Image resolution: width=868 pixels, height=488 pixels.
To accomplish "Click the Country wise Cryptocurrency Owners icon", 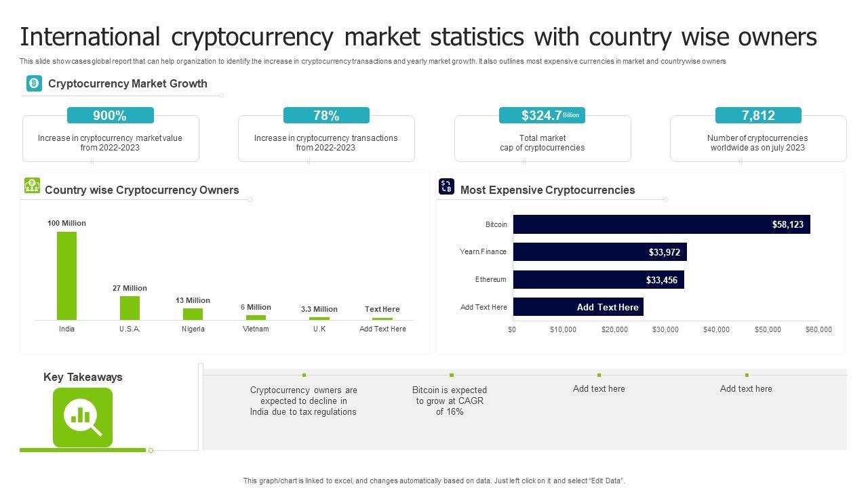I will click(32, 186).
